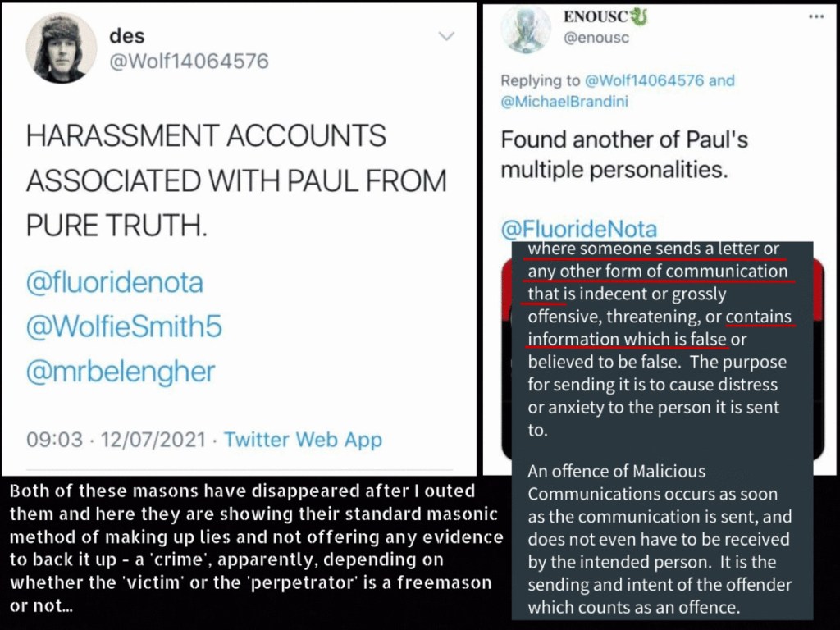
Task: Open @MichaelBrandini in reply header
Action: [x=564, y=102]
